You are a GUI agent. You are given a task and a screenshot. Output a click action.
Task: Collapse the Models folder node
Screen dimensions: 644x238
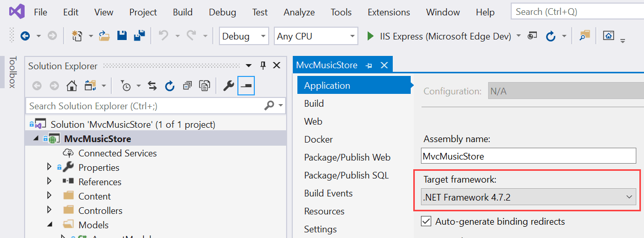50,225
